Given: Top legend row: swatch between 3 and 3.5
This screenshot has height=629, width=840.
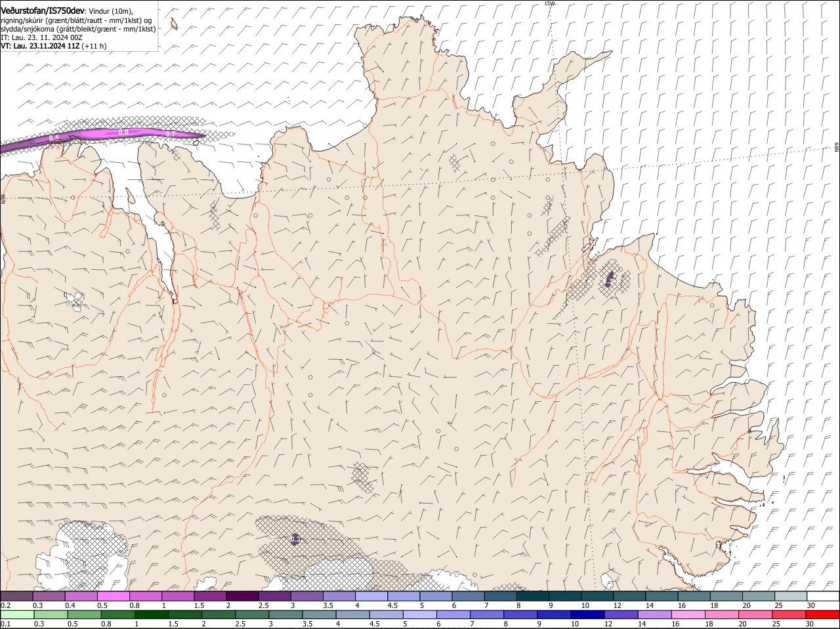Looking at the screenshot, I should point(307,596).
